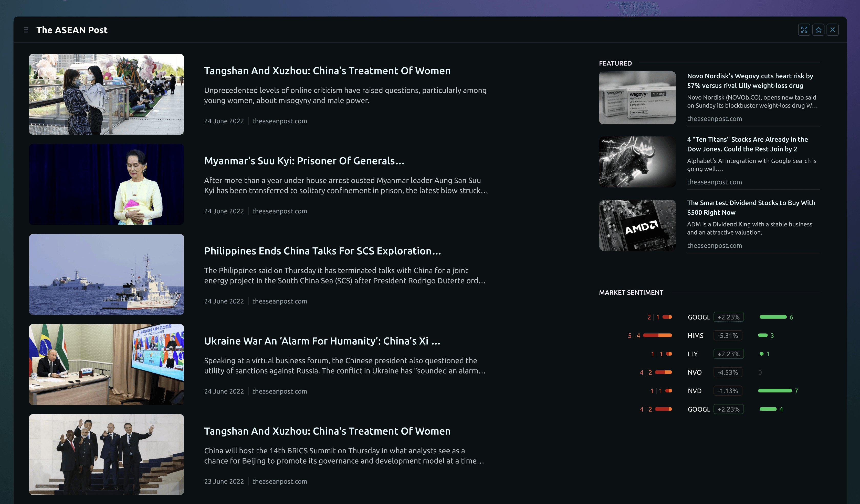Open Philippines Ends China Talks headline
The width and height of the screenshot is (860, 504).
[x=322, y=251]
